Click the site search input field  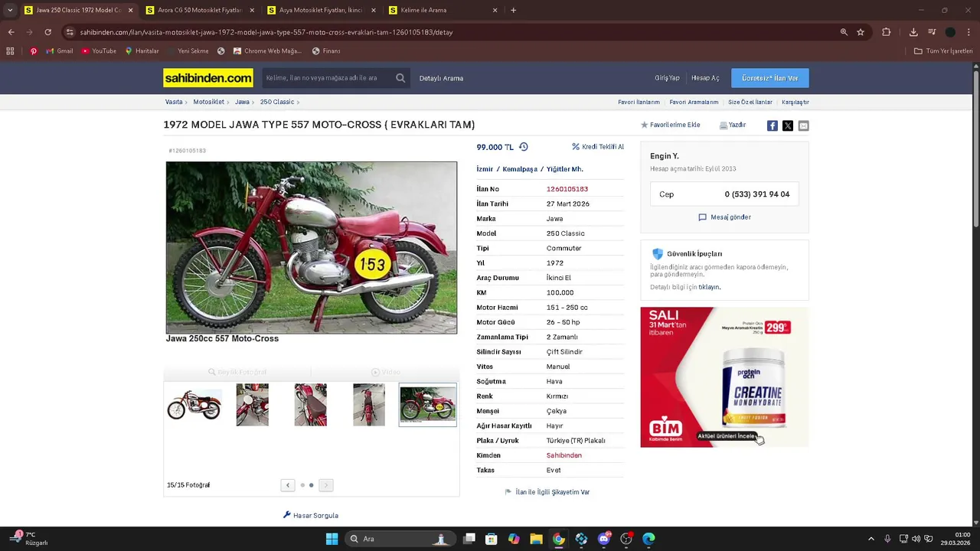[x=328, y=78]
